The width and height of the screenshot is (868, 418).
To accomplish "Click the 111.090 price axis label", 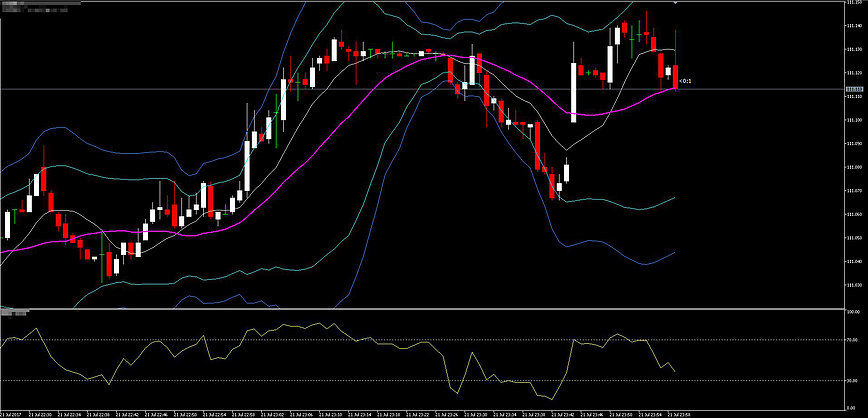I will click(856, 144).
